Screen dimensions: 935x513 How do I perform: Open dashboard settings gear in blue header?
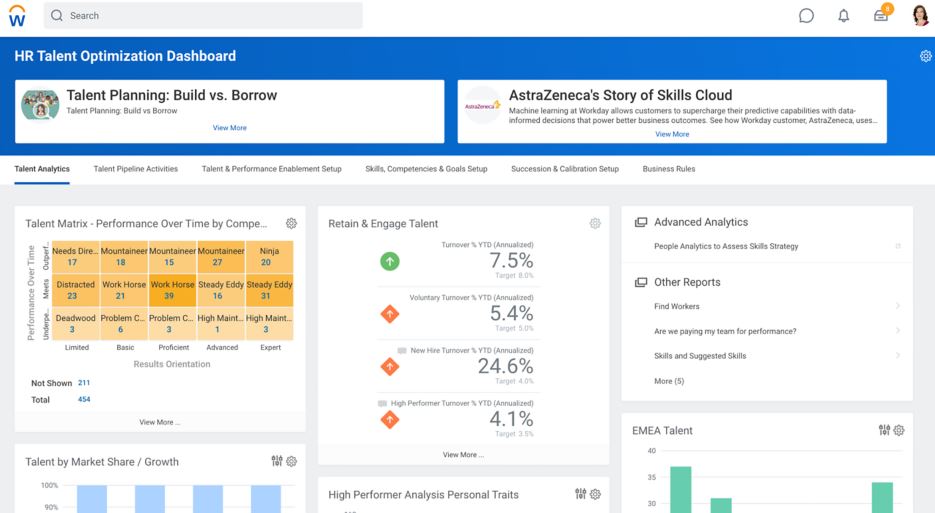[x=925, y=56]
